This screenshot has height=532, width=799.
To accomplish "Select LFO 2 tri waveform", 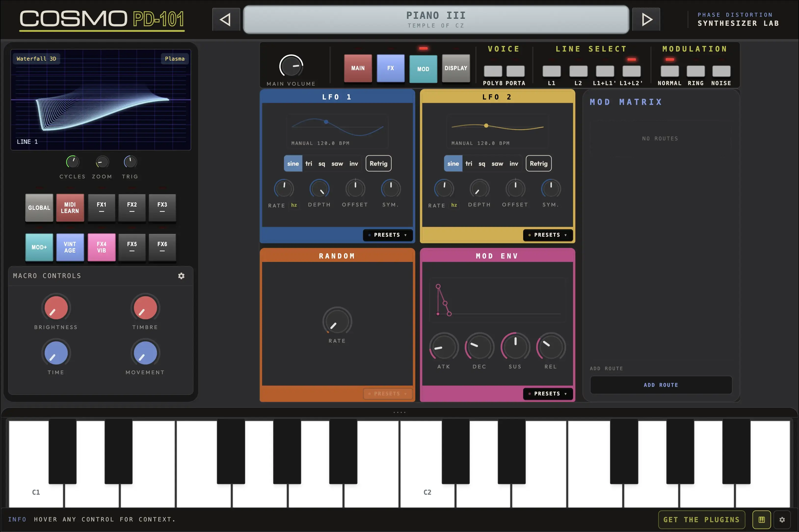I will 469,163.
